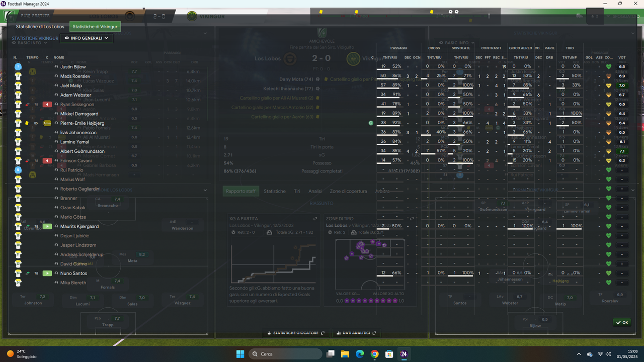Click the person icon next to Mario Götze
This screenshot has height=362, width=644.
57,217
